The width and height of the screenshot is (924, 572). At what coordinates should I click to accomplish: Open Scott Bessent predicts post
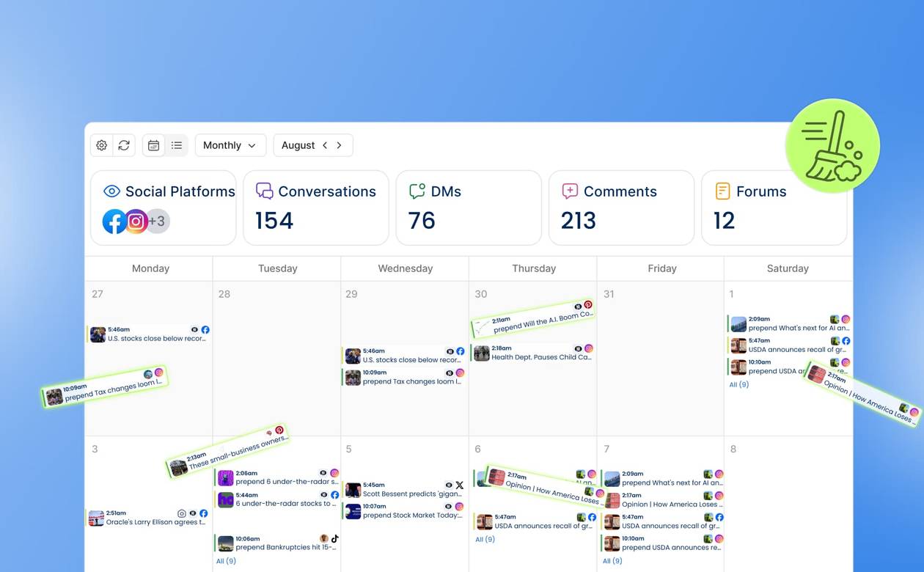pos(404,490)
